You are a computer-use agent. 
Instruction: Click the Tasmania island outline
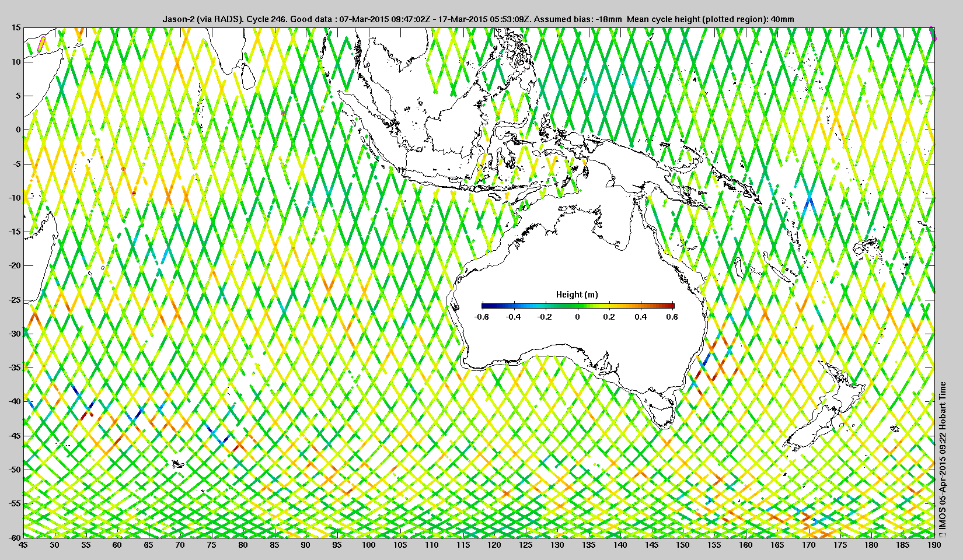click(661, 416)
